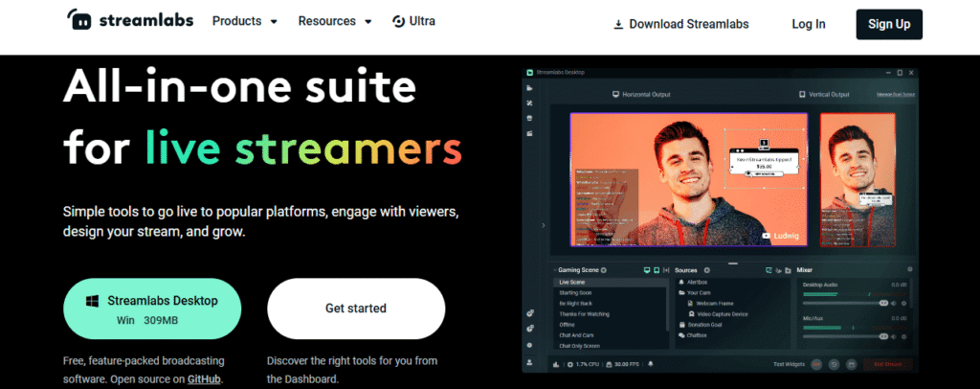Click the Streamlabs logo

[x=127, y=21]
